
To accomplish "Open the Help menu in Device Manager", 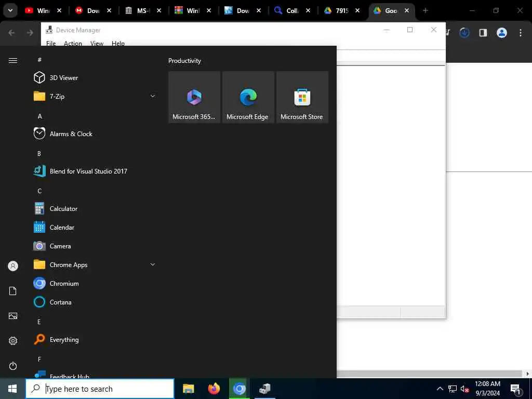I will 118,43.
